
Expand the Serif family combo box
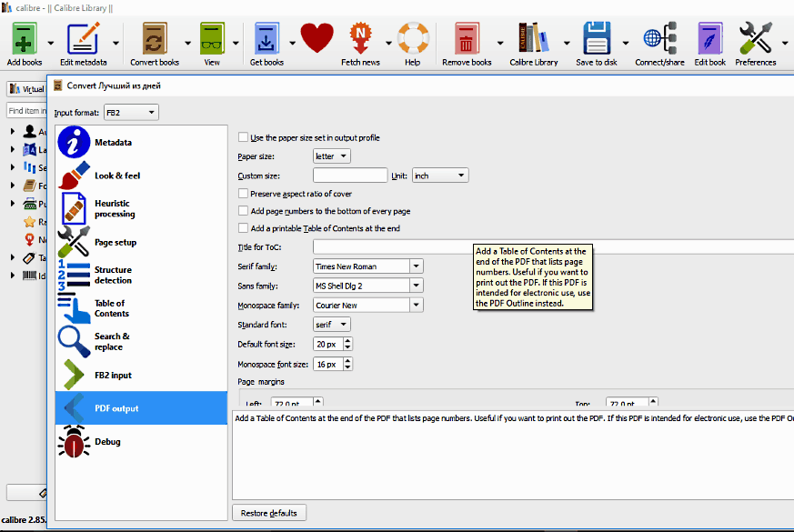(417, 266)
